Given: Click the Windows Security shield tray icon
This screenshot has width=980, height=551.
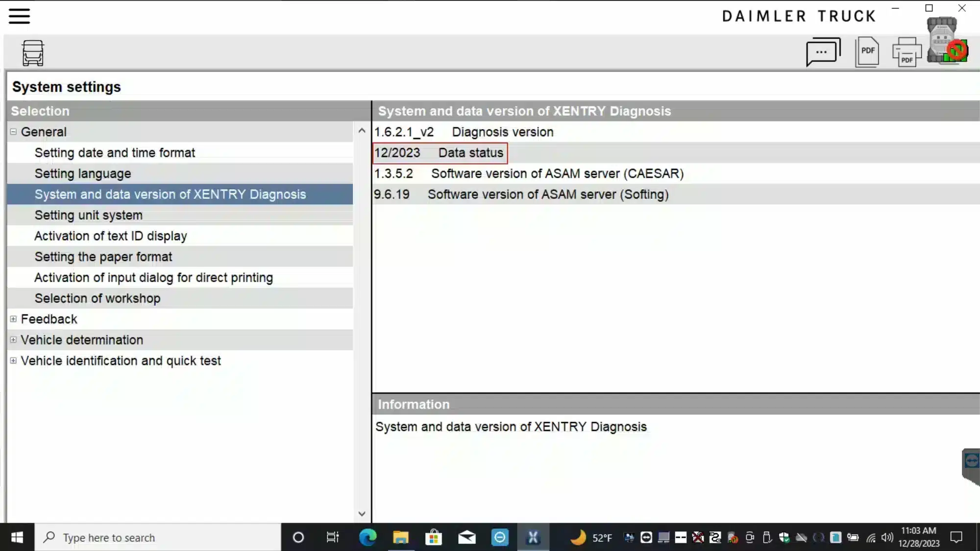Looking at the screenshot, I should 784,537.
